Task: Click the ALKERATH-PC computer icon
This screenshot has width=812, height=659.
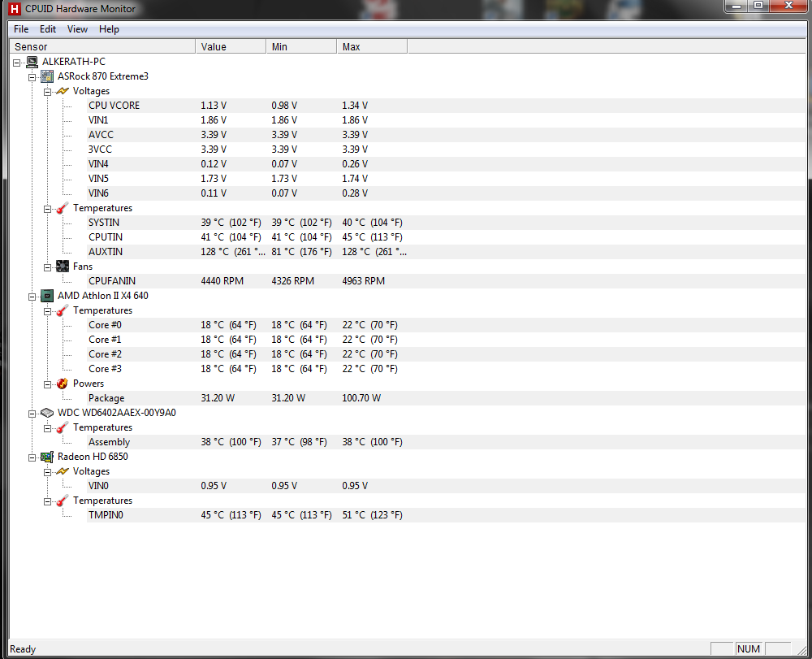Action: 32,62
